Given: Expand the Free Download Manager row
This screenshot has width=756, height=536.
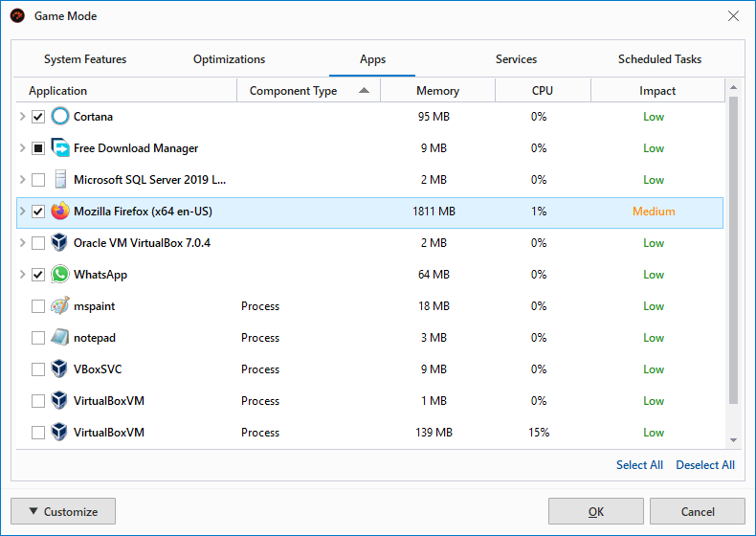Looking at the screenshot, I should point(22,148).
